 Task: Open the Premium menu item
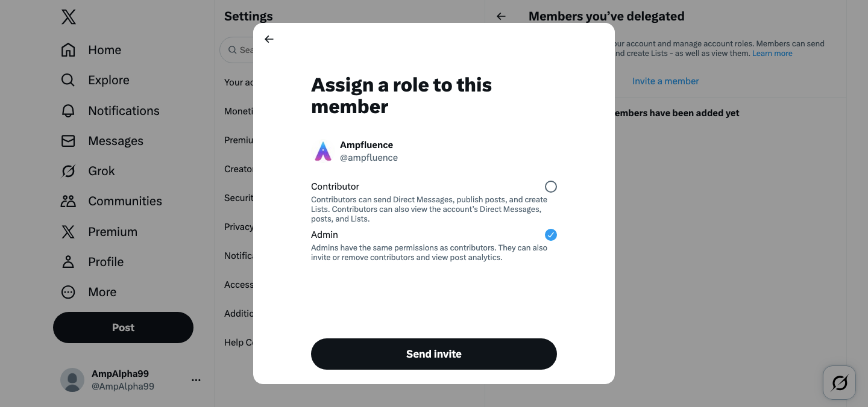112,232
